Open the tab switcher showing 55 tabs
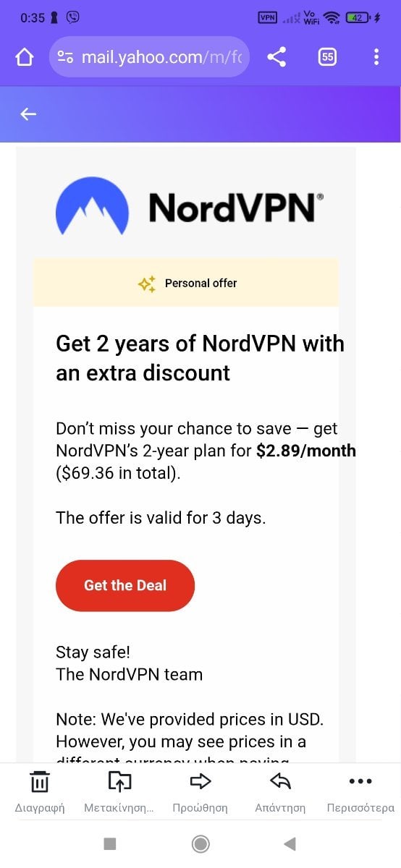This screenshot has width=401, height=868. click(327, 57)
